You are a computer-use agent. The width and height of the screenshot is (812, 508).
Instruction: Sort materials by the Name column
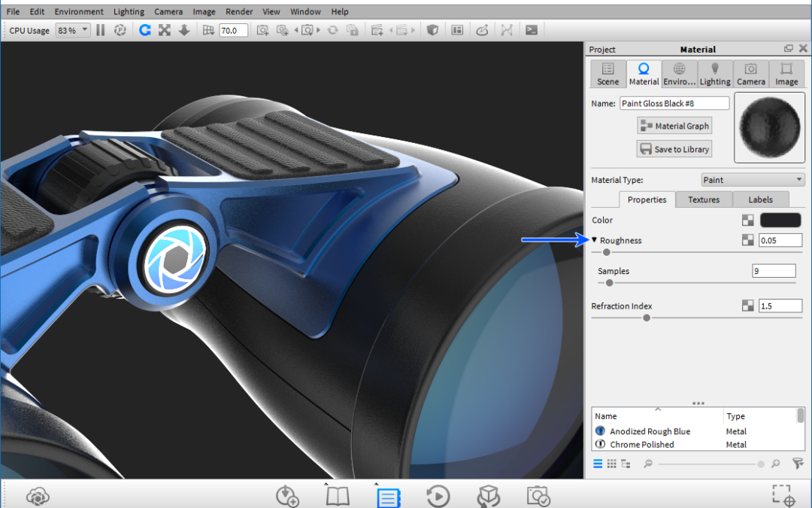click(658, 415)
